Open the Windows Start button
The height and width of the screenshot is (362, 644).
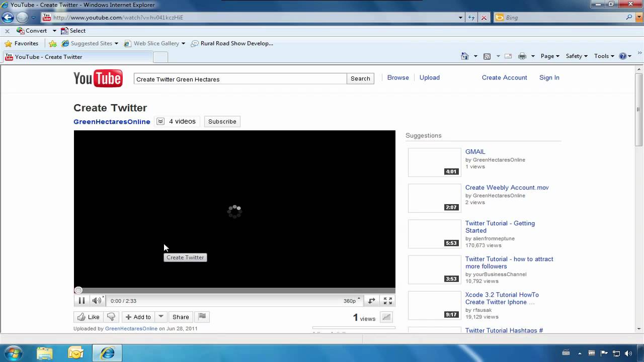point(13,353)
